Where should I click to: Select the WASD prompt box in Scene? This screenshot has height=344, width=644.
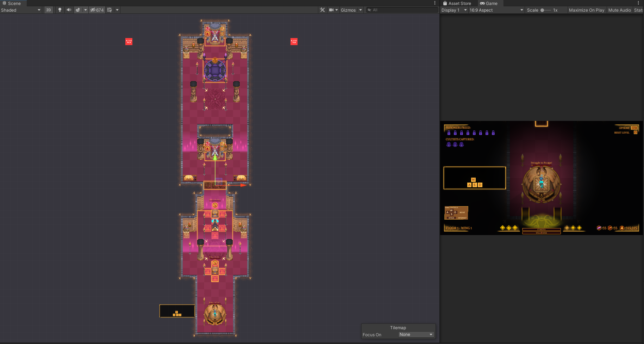177,311
